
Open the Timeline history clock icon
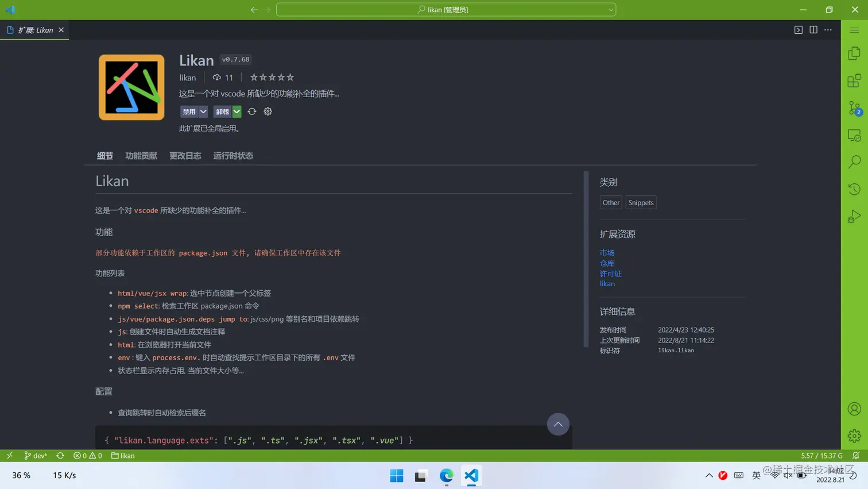click(x=854, y=189)
